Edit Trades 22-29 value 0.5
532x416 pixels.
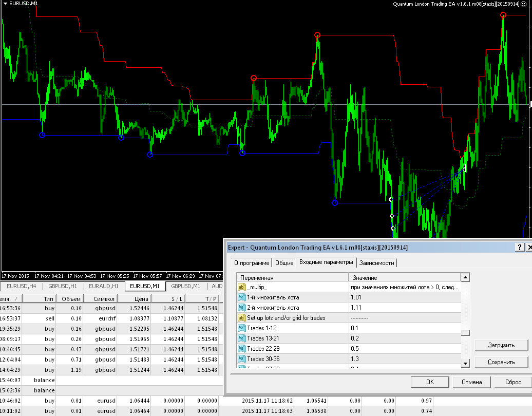tap(405, 349)
